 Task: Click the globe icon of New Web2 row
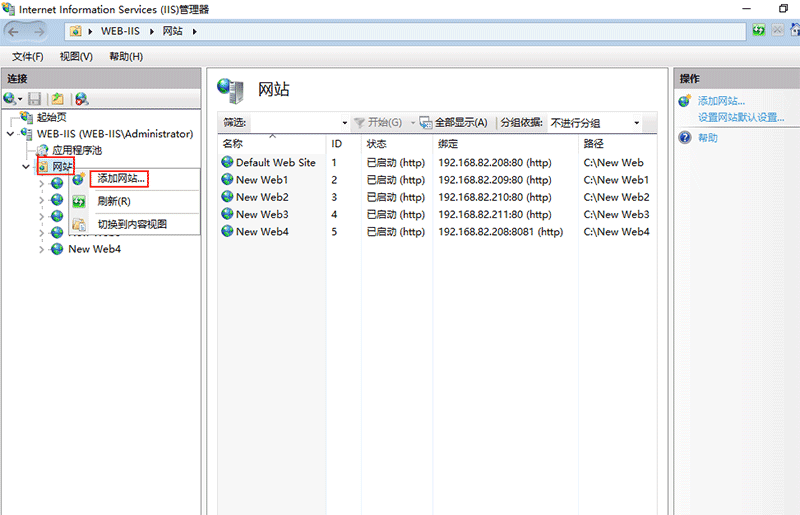[227, 197]
